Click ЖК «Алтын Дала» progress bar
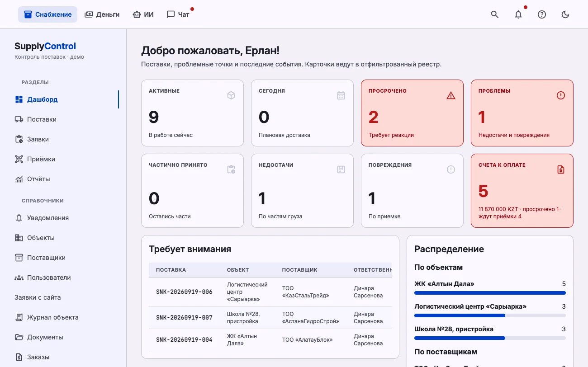The image size is (588, 367). (x=490, y=293)
